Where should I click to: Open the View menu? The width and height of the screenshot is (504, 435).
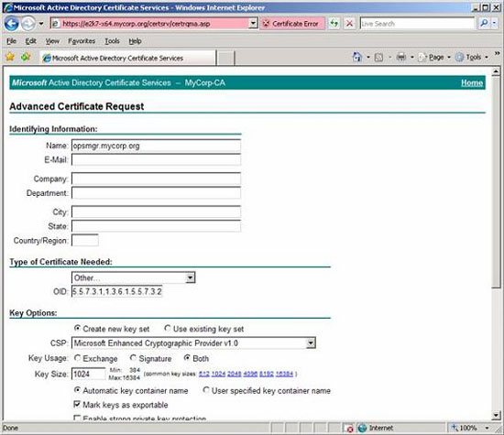click(x=52, y=41)
